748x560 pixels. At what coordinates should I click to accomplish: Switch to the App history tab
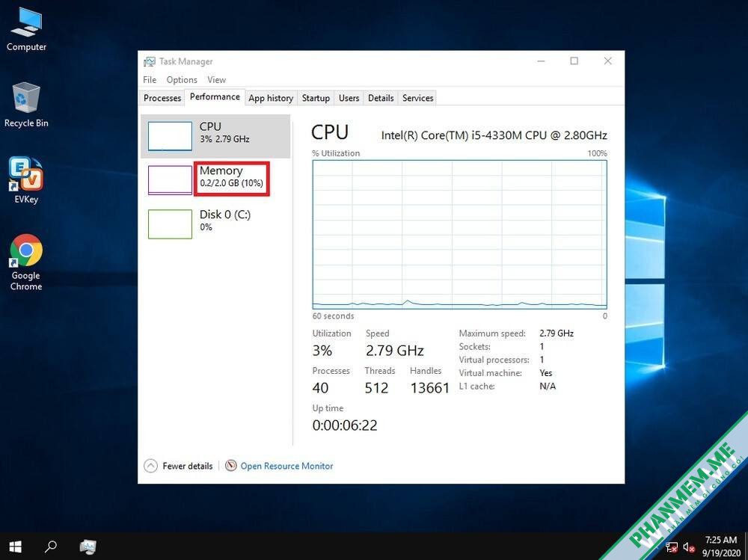point(271,98)
